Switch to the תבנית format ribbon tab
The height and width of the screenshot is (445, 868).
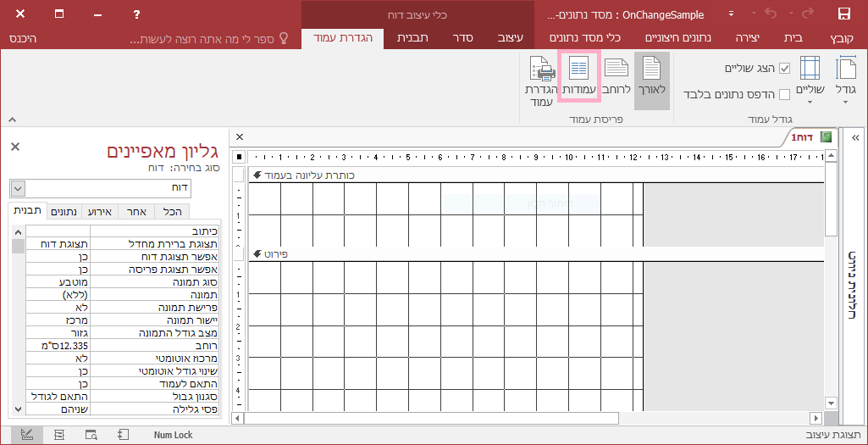[x=413, y=39]
